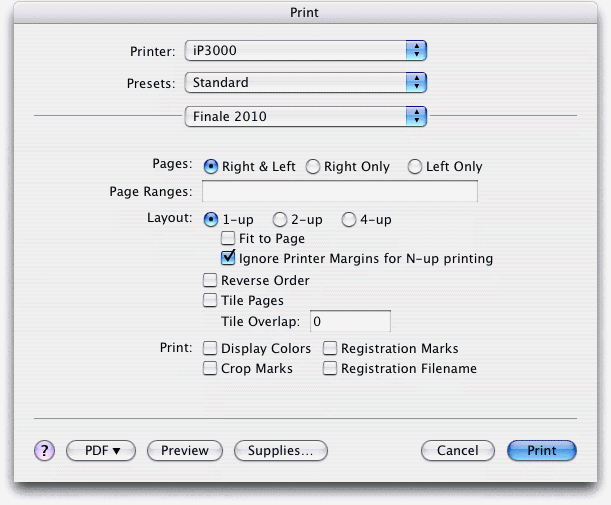Enable the Reverse Order checkbox
The width and height of the screenshot is (611, 505).
coord(210,280)
